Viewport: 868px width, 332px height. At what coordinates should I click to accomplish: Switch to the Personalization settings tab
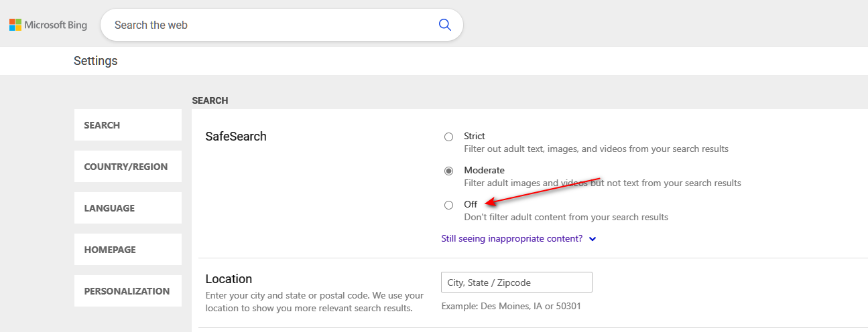pos(127,291)
